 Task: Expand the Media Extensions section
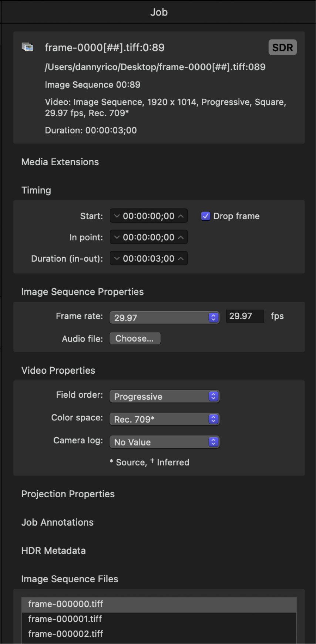(60, 162)
